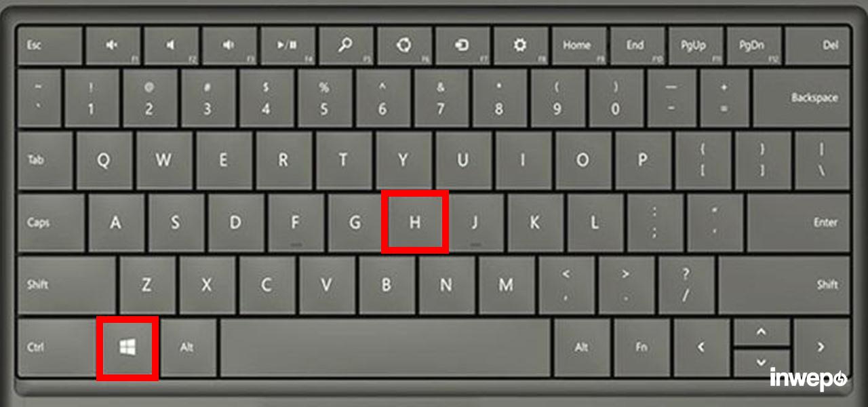
Task: Tap the up arrow key
Action: 762,333
